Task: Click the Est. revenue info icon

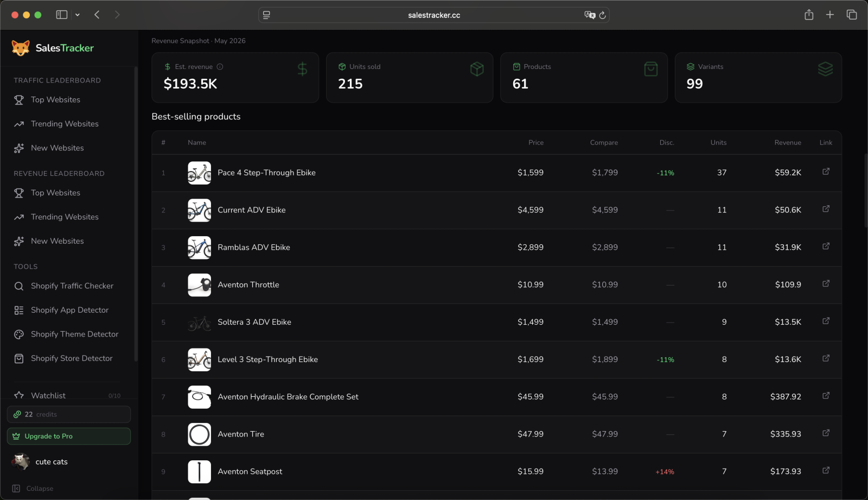Action: click(x=220, y=67)
